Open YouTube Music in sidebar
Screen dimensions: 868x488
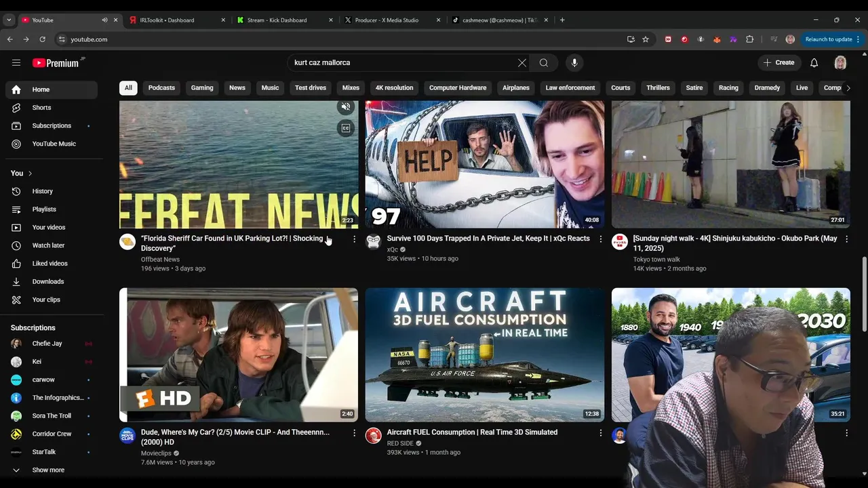click(52, 144)
